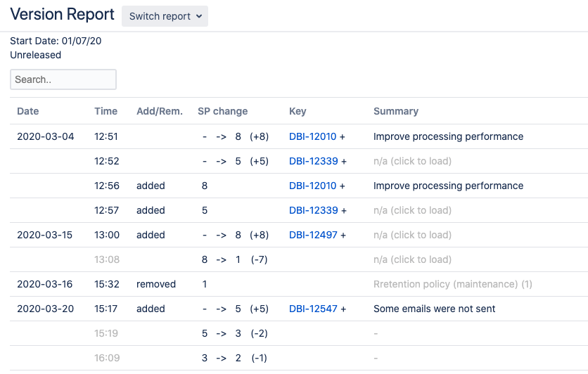Viewport: 588px width, 374px height.
Task: Click the 'added' cell at 15:17
Action: click(x=151, y=309)
